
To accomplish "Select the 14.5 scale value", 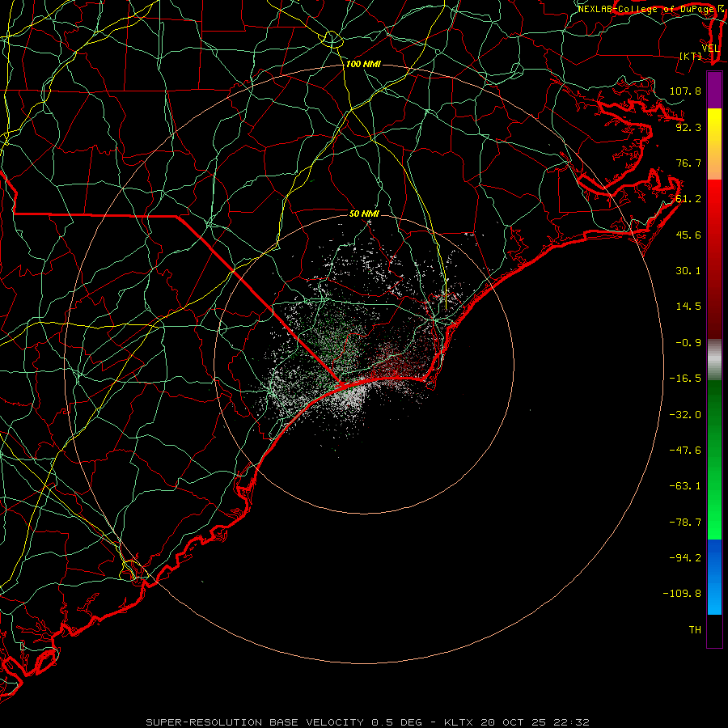I will tap(688, 307).
